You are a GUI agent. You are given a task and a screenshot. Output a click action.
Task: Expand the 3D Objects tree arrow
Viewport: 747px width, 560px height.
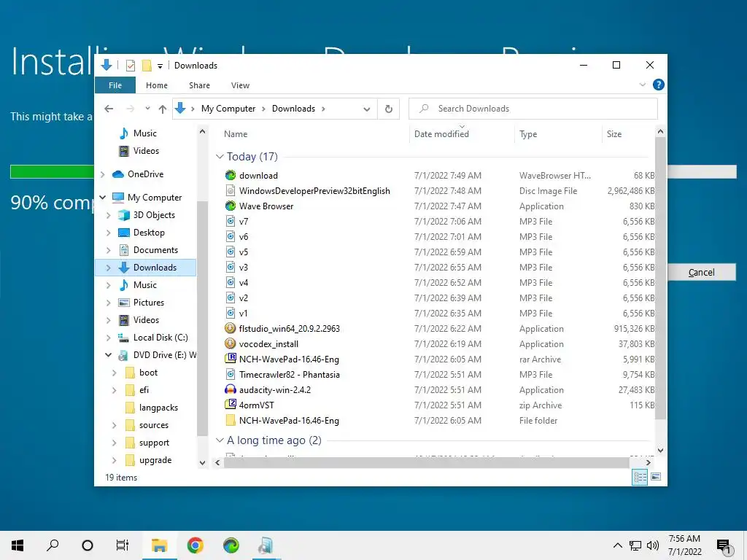point(109,215)
